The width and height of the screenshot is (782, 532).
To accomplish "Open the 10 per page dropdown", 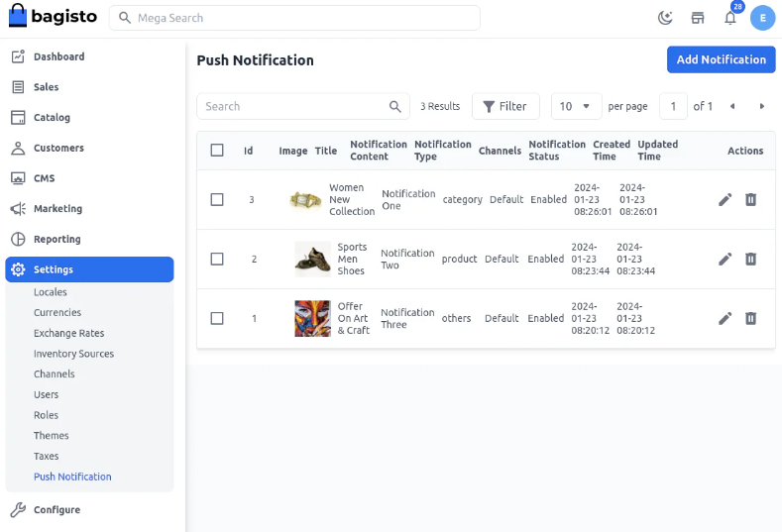I will pos(576,106).
